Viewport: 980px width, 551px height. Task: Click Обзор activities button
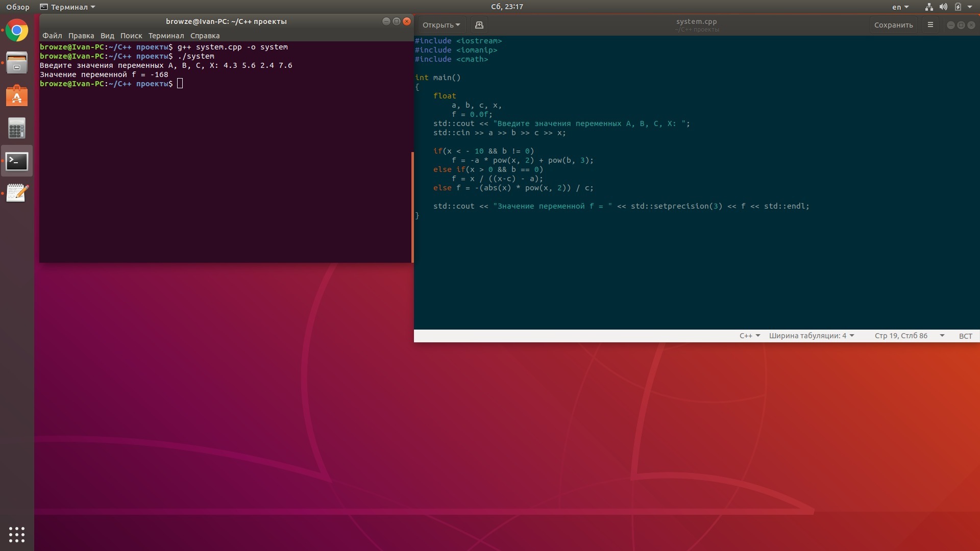coord(18,7)
